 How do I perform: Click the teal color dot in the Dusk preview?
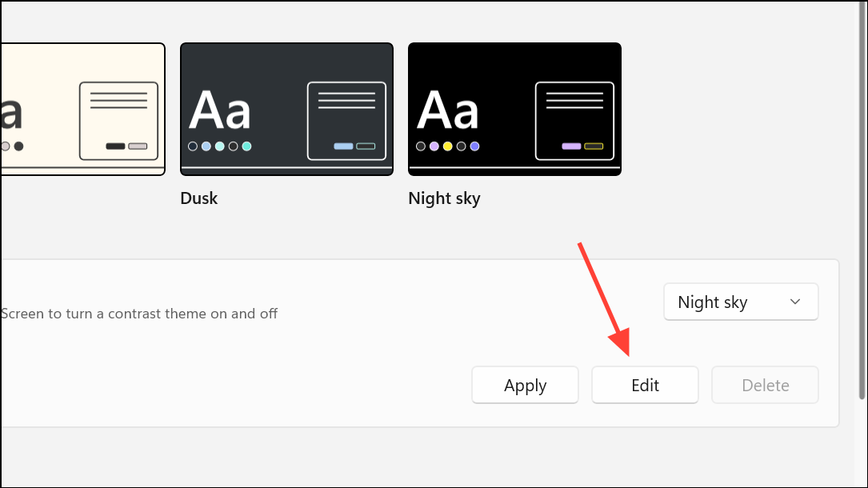coord(246,146)
